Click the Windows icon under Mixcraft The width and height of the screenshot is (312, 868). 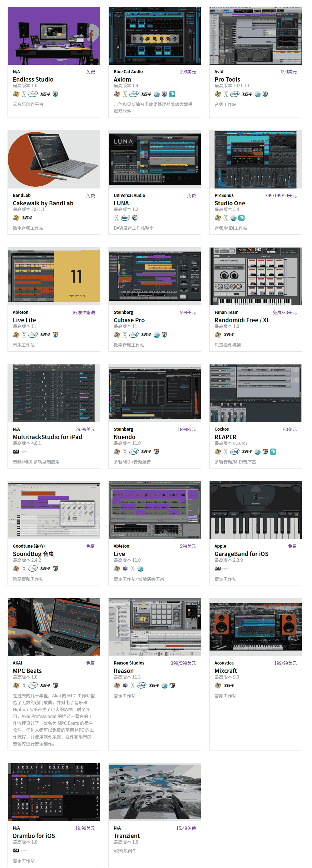(x=218, y=685)
